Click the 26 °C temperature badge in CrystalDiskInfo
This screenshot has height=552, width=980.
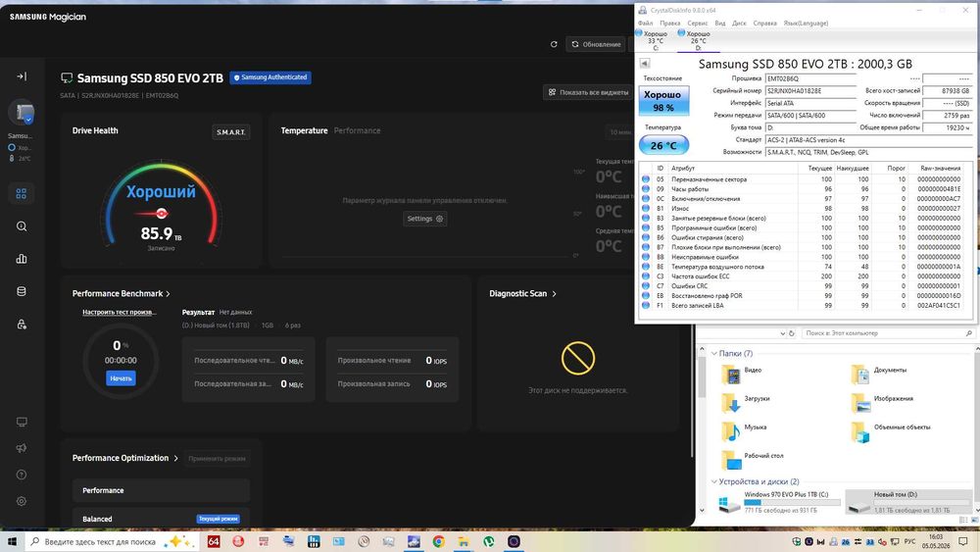663,145
